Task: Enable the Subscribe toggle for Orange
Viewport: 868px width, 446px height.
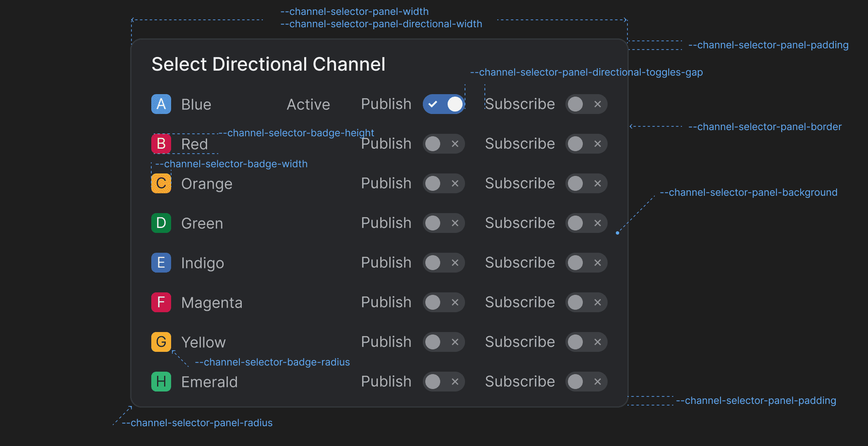Action: pyautogui.click(x=586, y=183)
